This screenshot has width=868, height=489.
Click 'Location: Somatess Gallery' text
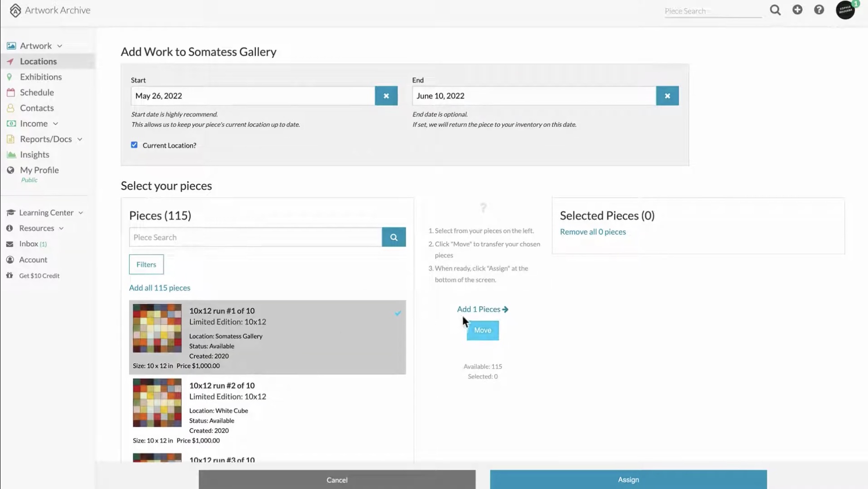[226, 336]
